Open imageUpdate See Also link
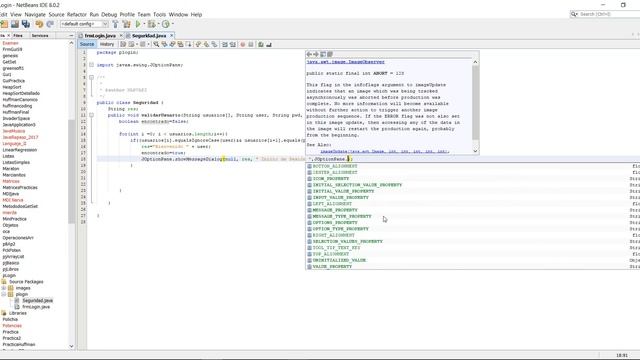The image size is (640, 360). coord(384,151)
